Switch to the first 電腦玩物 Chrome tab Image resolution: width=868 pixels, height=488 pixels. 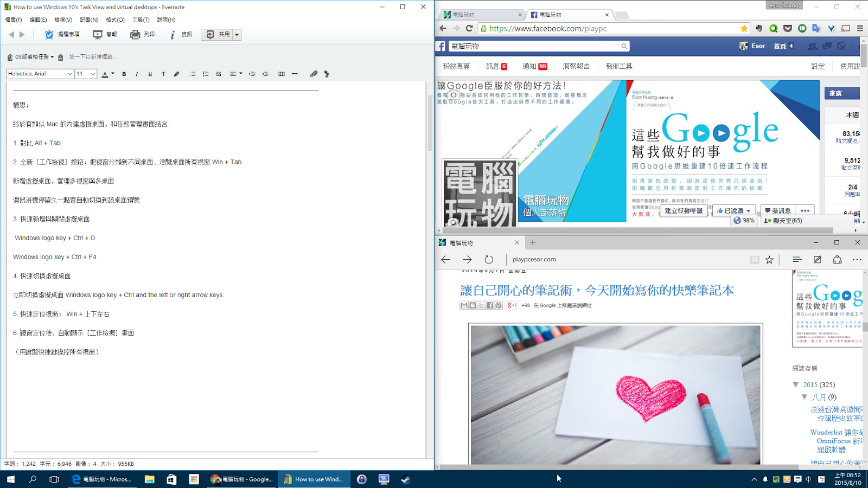pos(481,15)
